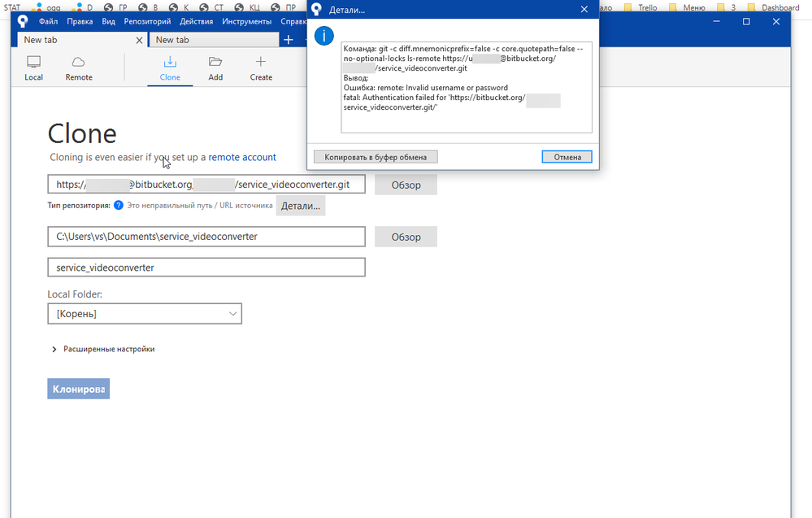
Task: Click Обзор next to source URL
Action: (x=406, y=185)
